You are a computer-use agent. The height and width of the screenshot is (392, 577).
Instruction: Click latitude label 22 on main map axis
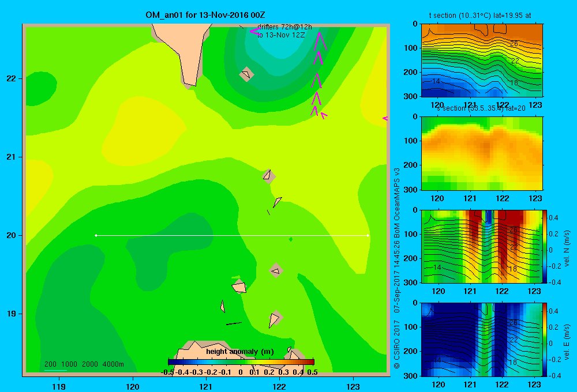[x=11, y=78]
